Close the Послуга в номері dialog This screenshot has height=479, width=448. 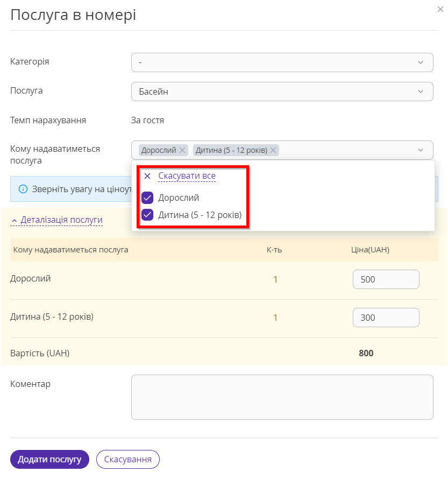(x=440, y=10)
